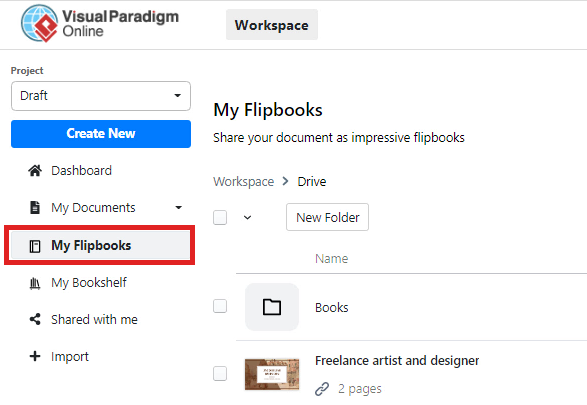Click the My Flipbooks book icon

coord(35,246)
